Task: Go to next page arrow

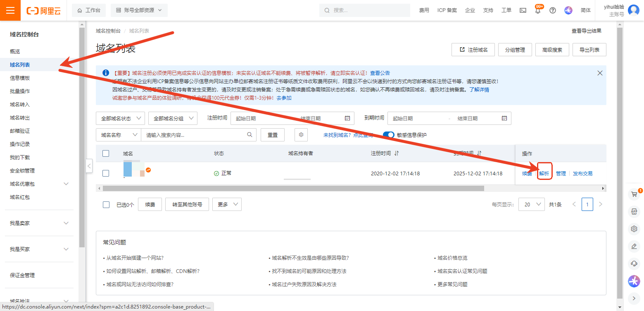Action: pos(601,204)
